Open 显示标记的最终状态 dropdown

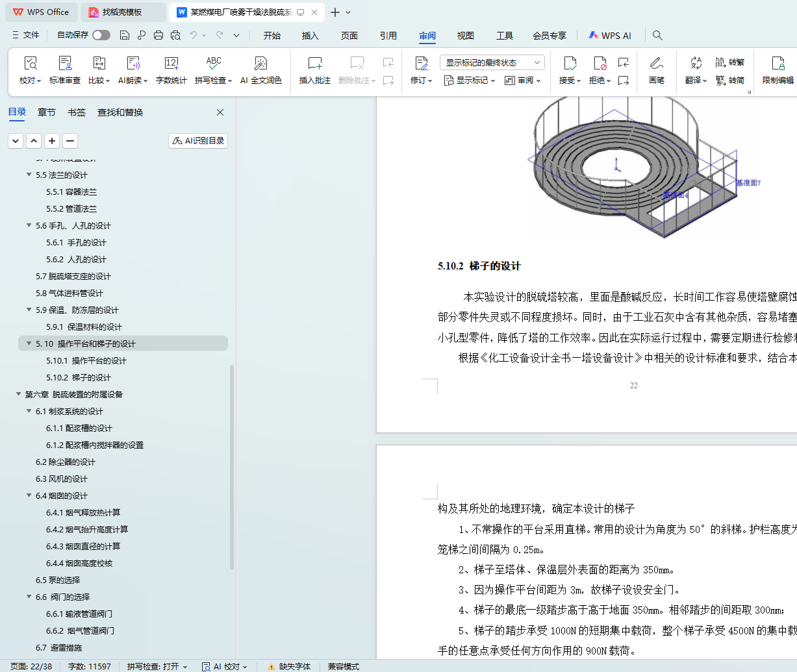492,62
